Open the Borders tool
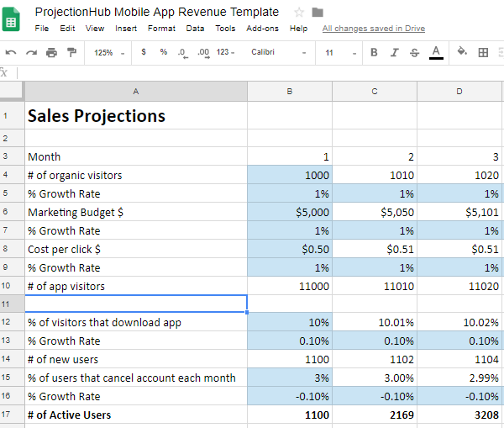This screenshot has width=504, height=428. click(483, 52)
